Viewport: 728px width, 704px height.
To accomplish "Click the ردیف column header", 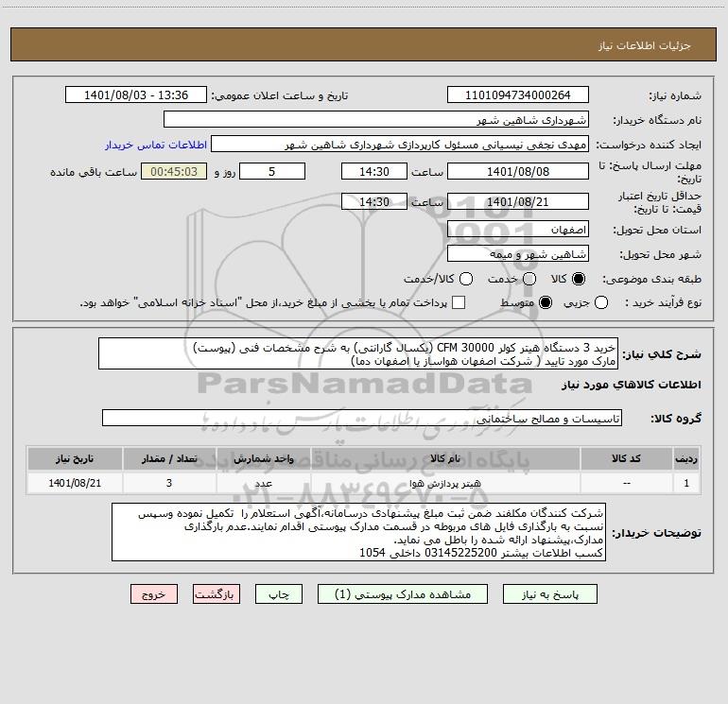I will point(686,459).
